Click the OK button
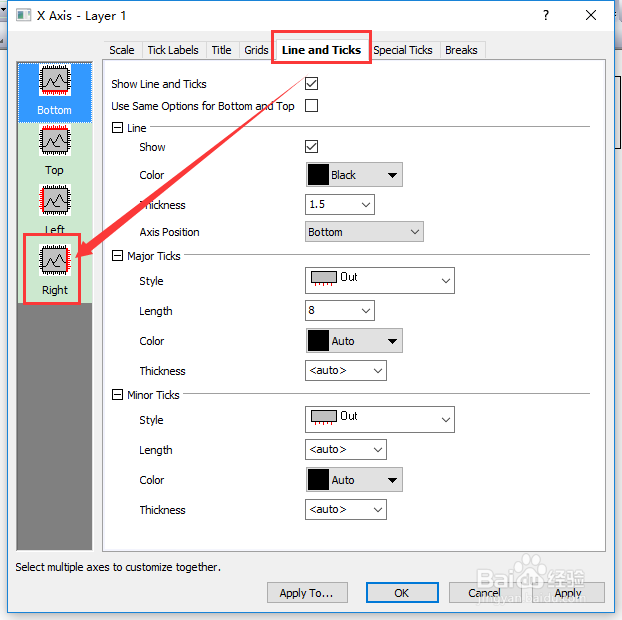The image size is (622, 620). 402,593
